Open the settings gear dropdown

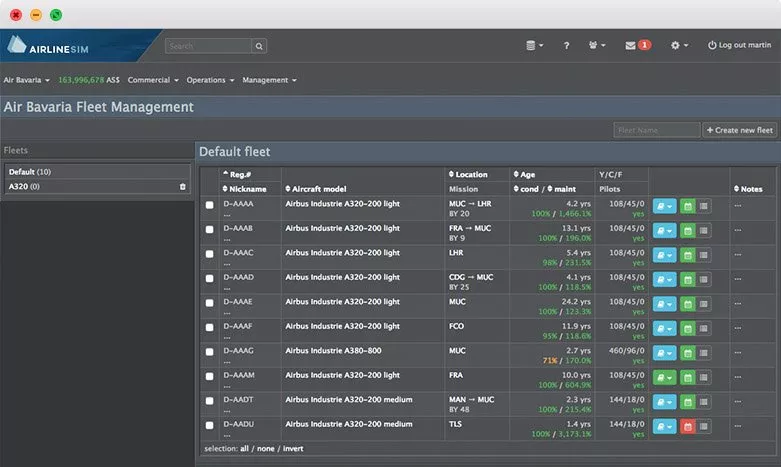679,45
